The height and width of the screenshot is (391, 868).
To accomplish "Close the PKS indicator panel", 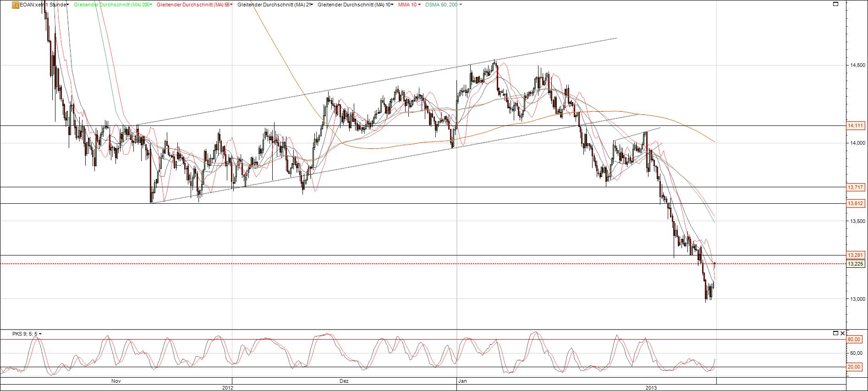I will [x=842, y=333].
